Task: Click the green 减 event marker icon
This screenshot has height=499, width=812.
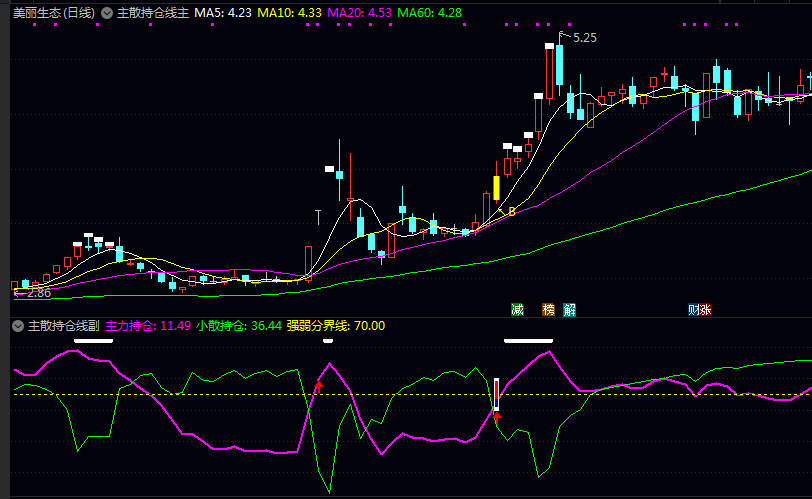Action: point(517,309)
